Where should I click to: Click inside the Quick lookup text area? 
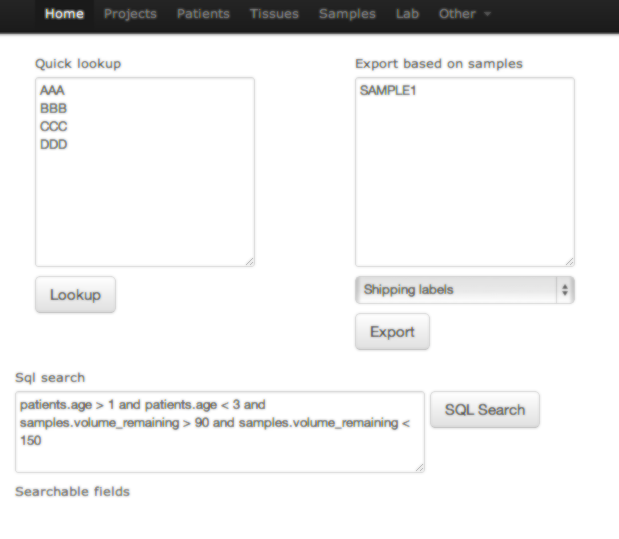(145, 172)
